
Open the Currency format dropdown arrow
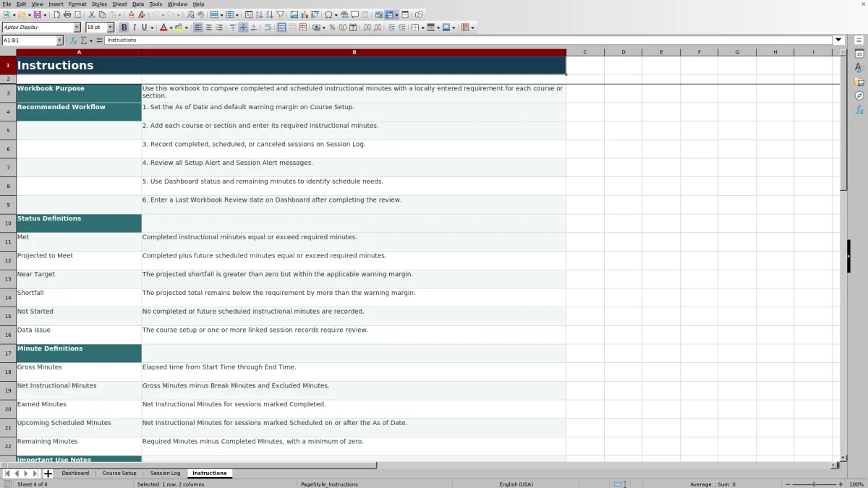(x=324, y=27)
